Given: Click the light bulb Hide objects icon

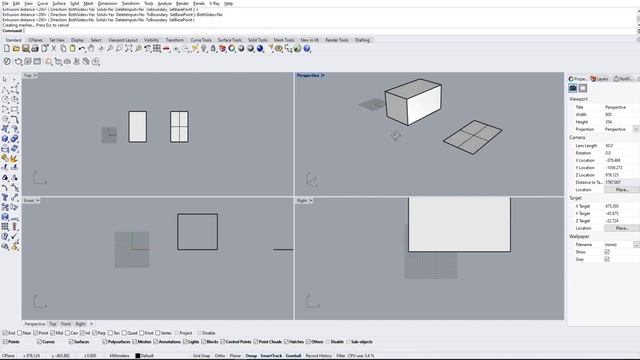Looking at the screenshot, I should pos(204,49).
